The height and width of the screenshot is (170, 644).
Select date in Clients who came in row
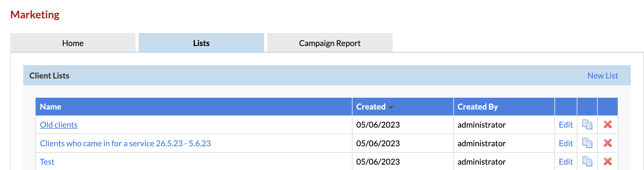click(x=378, y=143)
